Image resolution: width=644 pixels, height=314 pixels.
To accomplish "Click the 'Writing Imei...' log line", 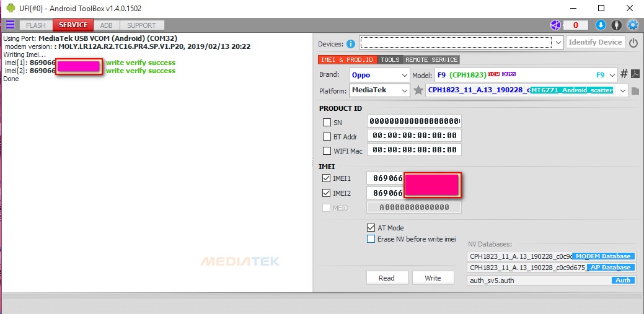I will [25, 55].
